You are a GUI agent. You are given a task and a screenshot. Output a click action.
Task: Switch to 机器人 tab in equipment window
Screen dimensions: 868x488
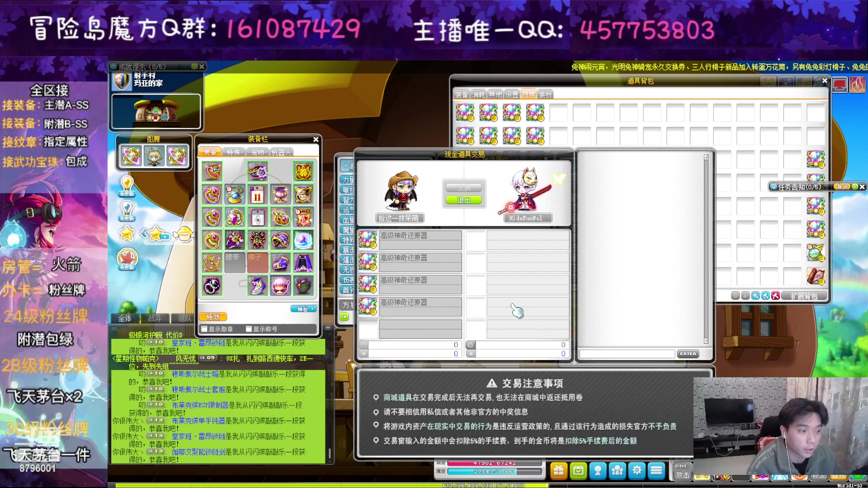tap(282, 152)
